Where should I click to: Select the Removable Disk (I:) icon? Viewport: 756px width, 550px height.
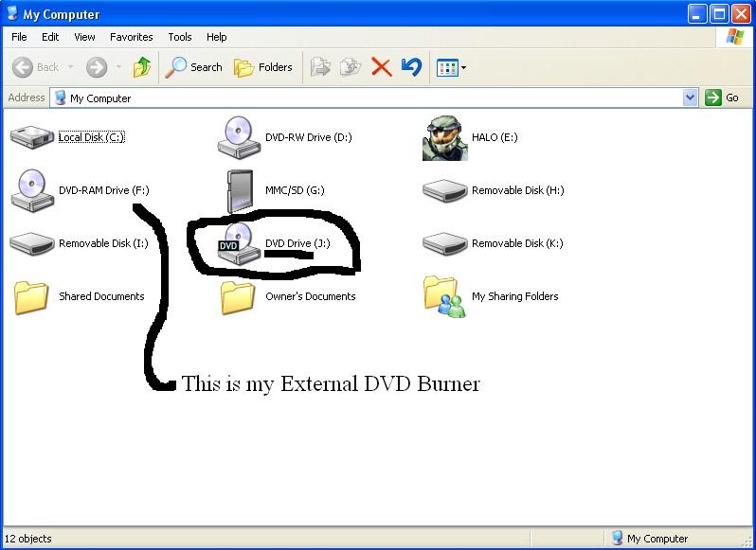click(x=32, y=243)
